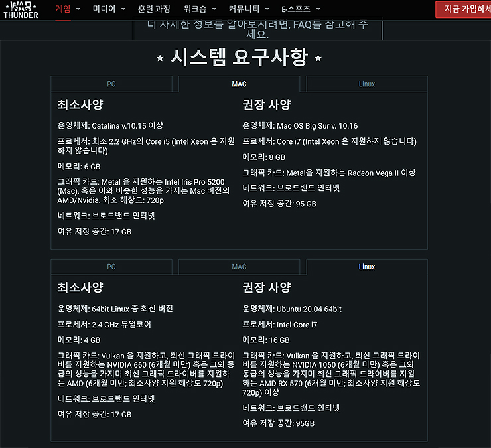Click 'Radeon Vega II 이상' graphics line

point(329,173)
